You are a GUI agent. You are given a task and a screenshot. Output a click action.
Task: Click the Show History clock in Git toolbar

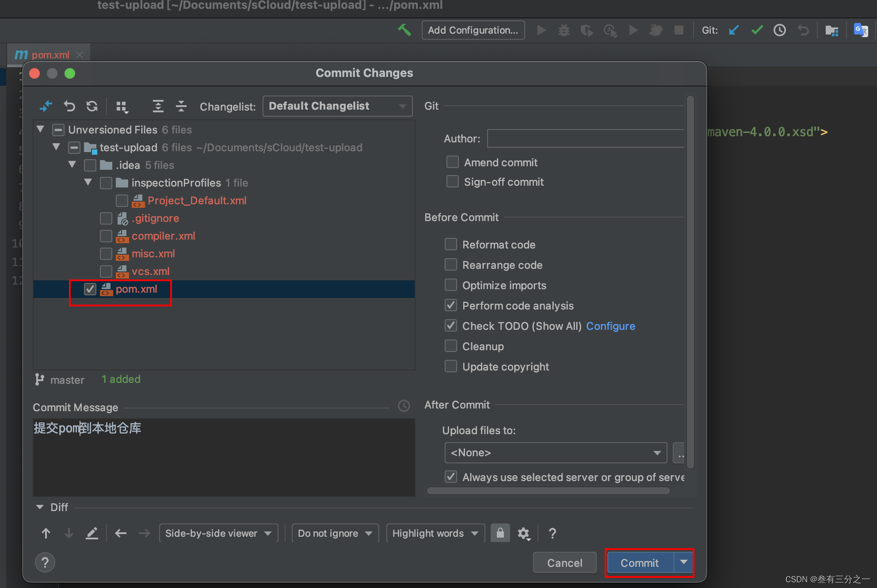pyautogui.click(x=780, y=30)
